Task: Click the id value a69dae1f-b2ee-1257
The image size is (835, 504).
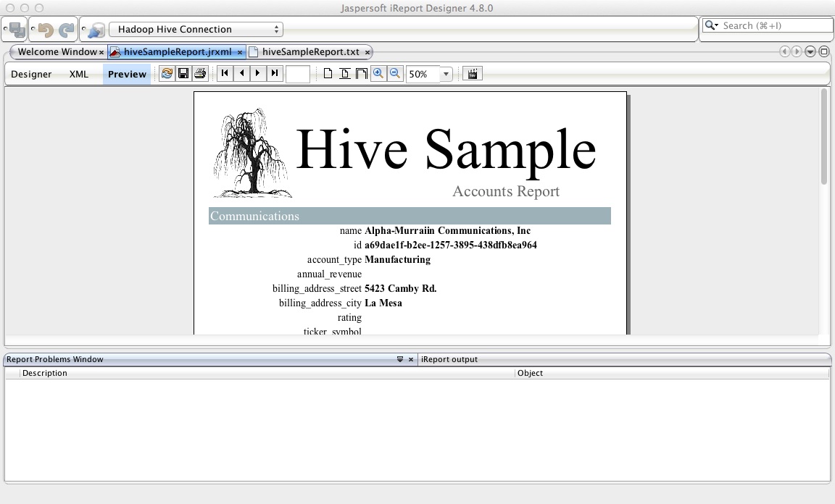Action: click(451, 245)
